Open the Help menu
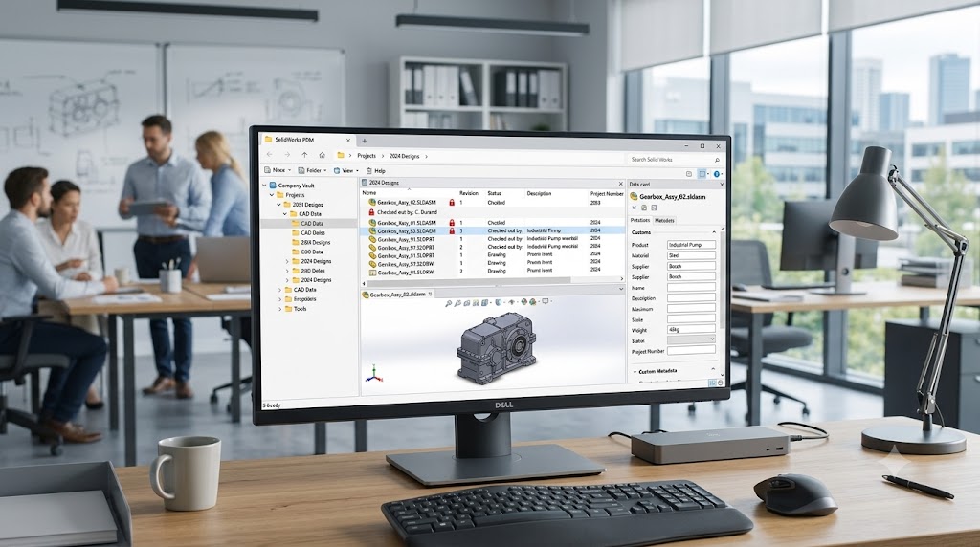This screenshot has height=547, width=980. pyautogui.click(x=375, y=170)
